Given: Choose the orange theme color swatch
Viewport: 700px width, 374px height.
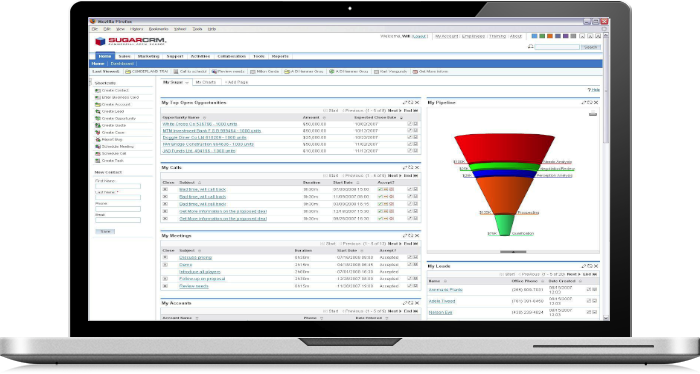Looking at the screenshot, I should [550, 36].
